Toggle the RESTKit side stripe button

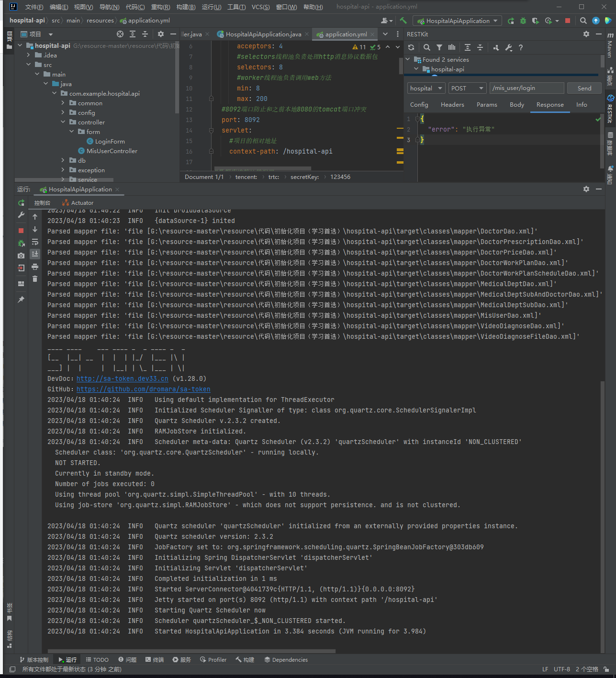(x=610, y=109)
